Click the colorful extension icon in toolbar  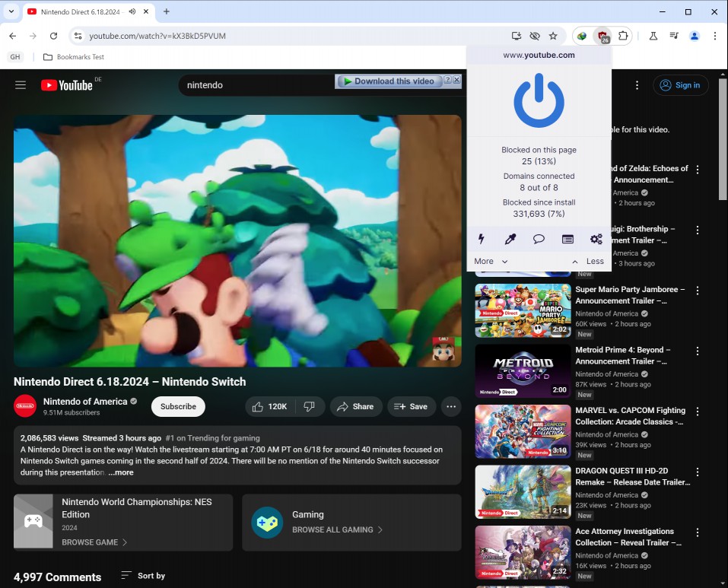pos(582,36)
